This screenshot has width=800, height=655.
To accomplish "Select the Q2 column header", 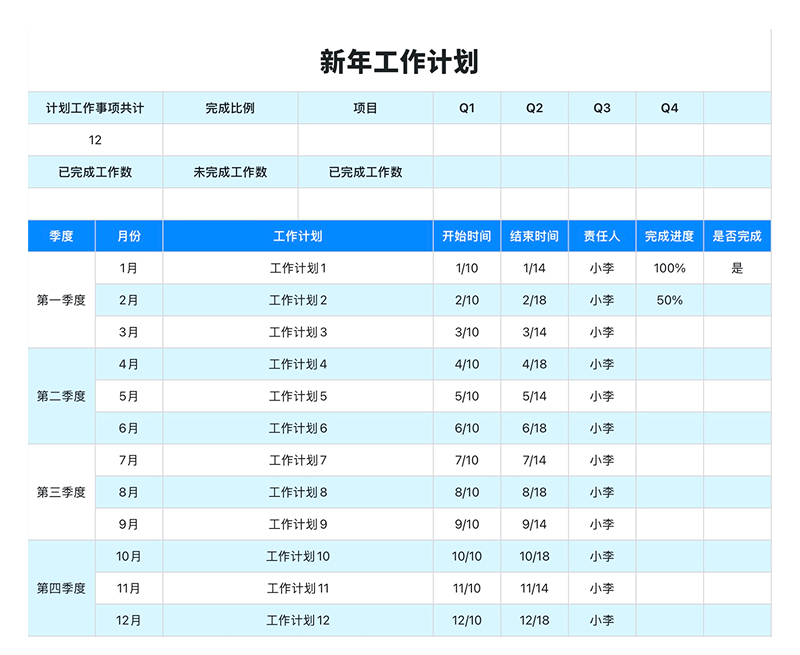I will (x=534, y=108).
